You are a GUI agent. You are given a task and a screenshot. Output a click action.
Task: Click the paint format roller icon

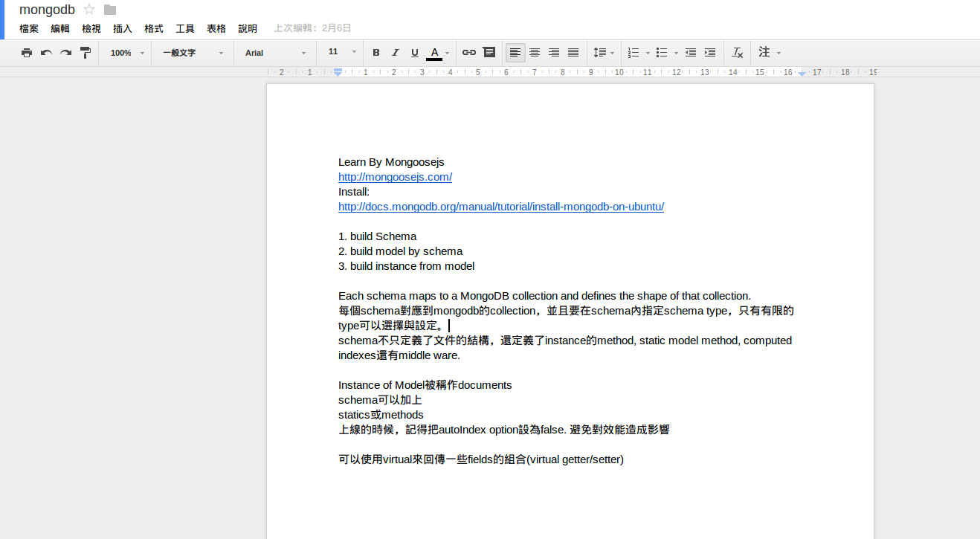(x=86, y=53)
